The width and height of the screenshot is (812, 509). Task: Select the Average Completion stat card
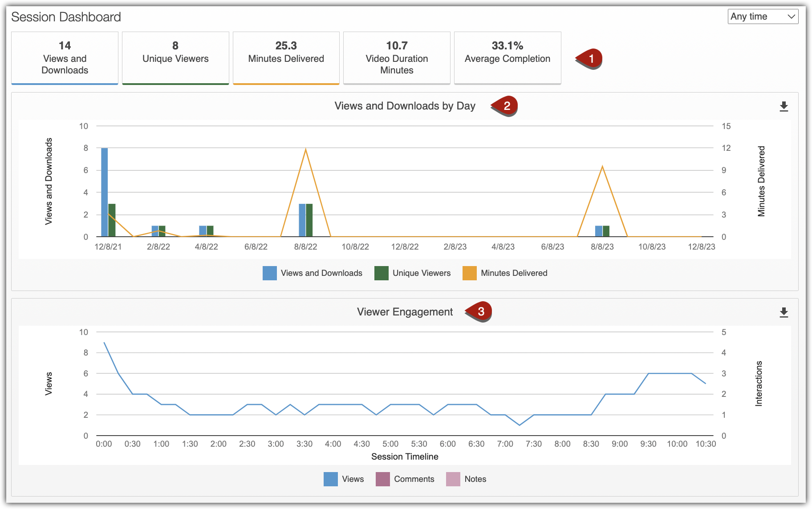507,58
